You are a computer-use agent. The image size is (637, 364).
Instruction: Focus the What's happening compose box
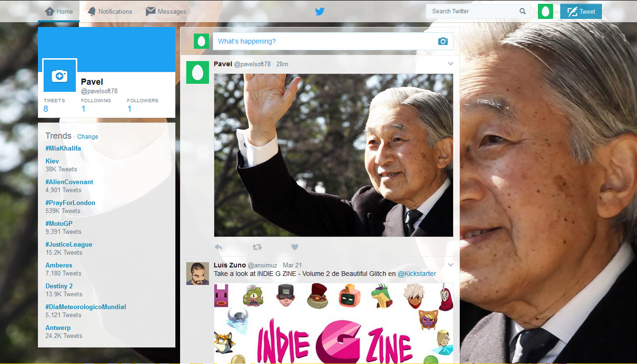[x=333, y=41]
